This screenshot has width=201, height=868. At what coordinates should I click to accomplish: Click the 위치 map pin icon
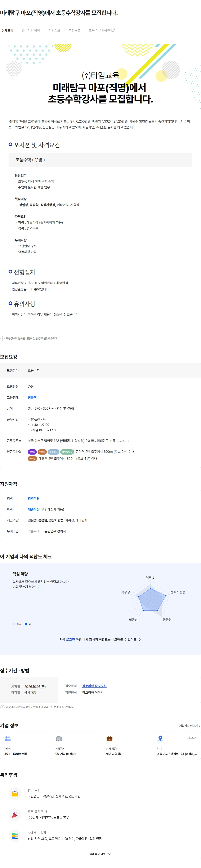coord(160,739)
